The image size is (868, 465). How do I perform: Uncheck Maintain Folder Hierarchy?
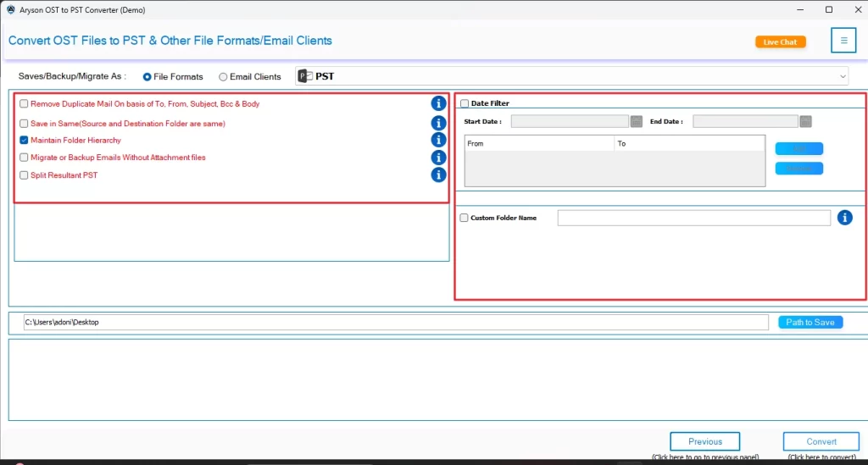[x=24, y=141]
